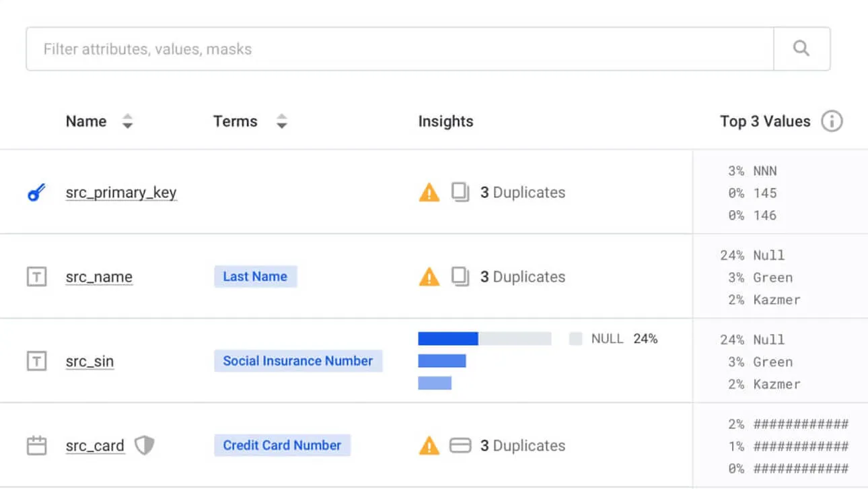The height and width of the screenshot is (489, 868).
Task: Click the card icon in src_card insights
Action: pos(460,446)
